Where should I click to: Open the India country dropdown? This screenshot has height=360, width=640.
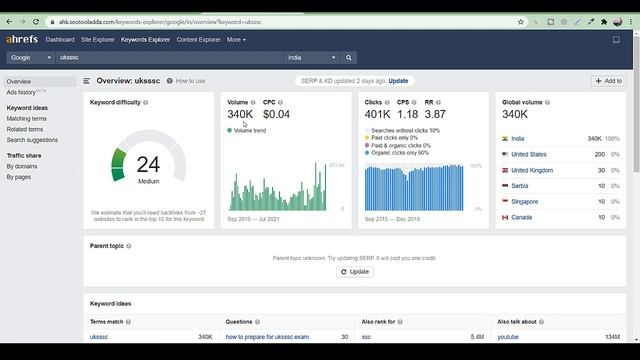pyautogui.click(x=311, y=58)
